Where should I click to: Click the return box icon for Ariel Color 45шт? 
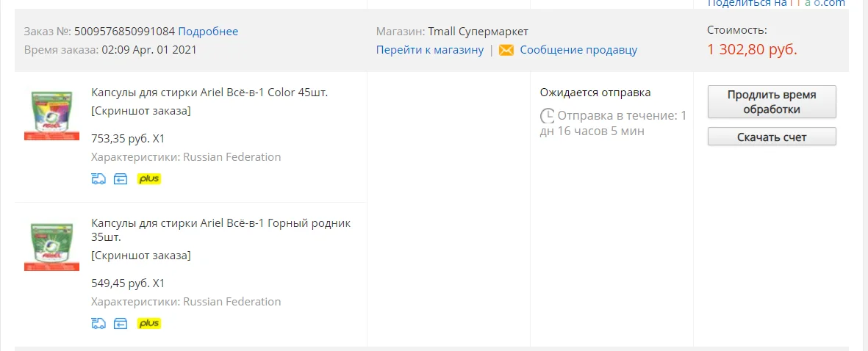point(121,178)
